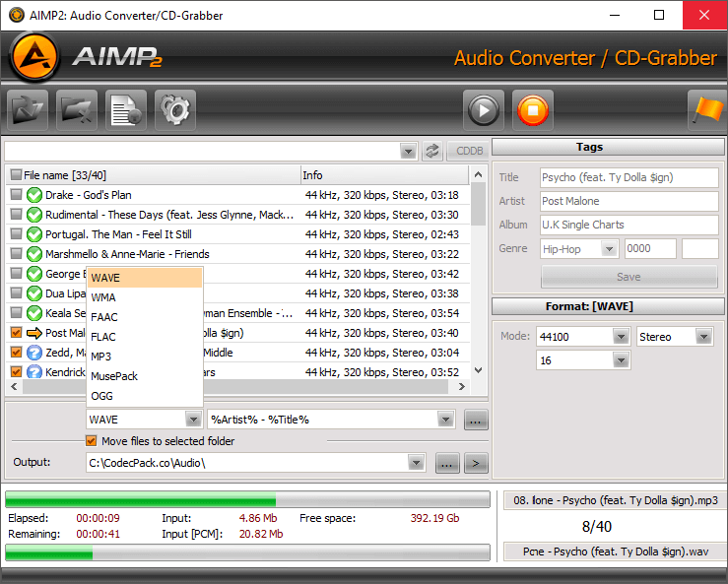Open the Genre Hip-Hop dropdown
The width and height of the screenshot is (728, 584).
click(x=609, y=249)
